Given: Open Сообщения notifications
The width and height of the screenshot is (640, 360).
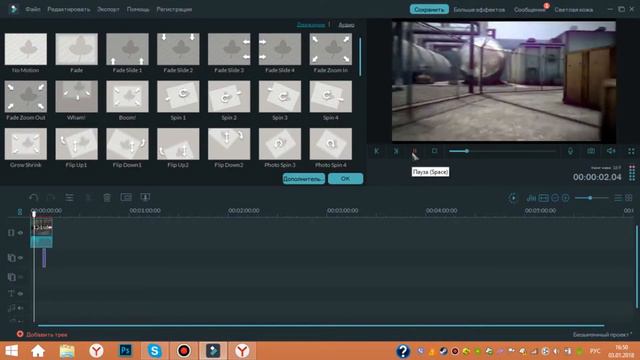Looking at the screenshot, I should [529, 9].
